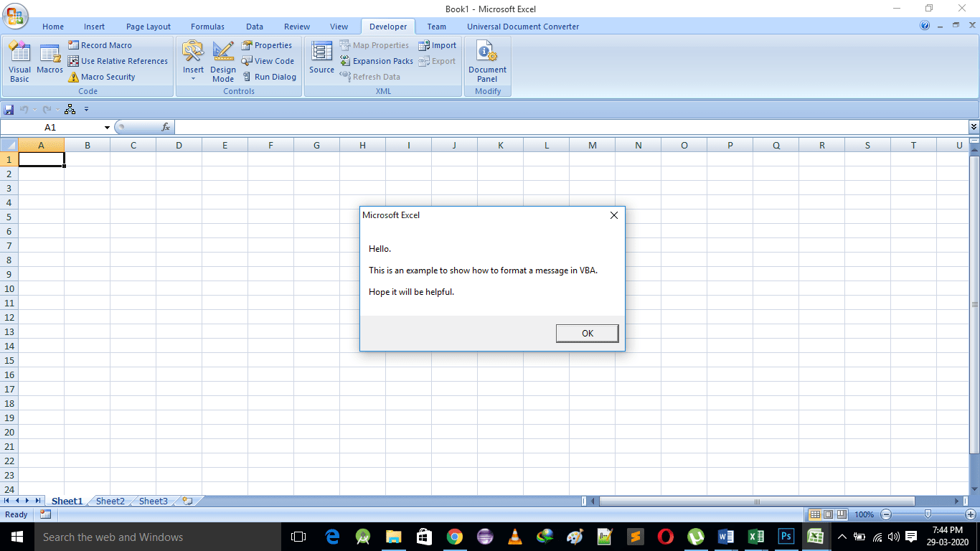Click zoom in plus button

tap(971, 514)
